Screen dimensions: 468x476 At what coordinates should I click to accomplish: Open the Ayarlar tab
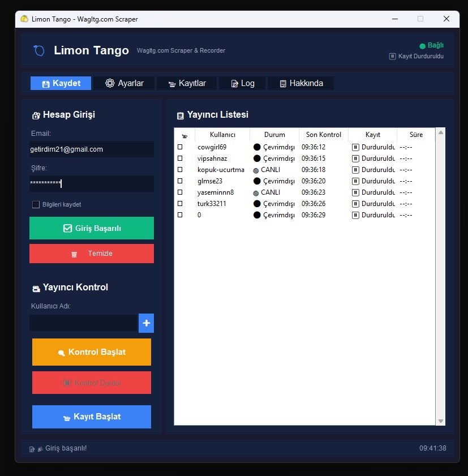click(124, 83)
